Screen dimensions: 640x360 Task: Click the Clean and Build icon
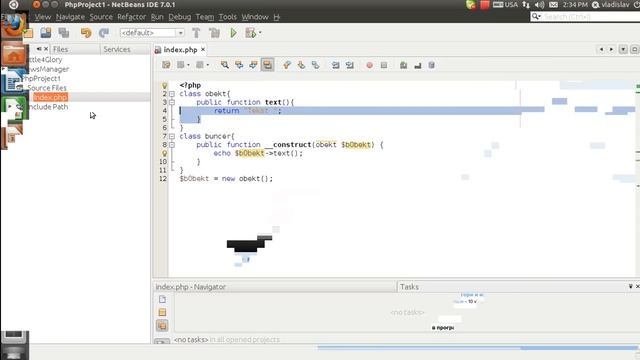coord(214,33)
